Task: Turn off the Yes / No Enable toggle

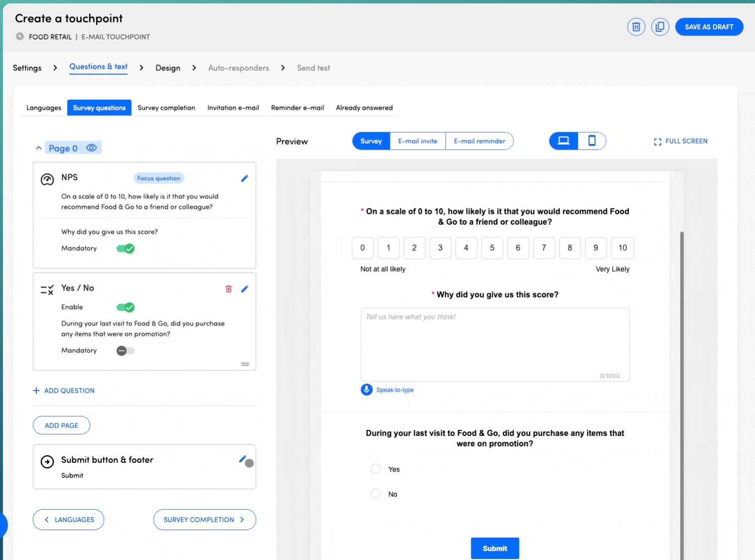Action: pyautogui.click(x=126, y=307)
